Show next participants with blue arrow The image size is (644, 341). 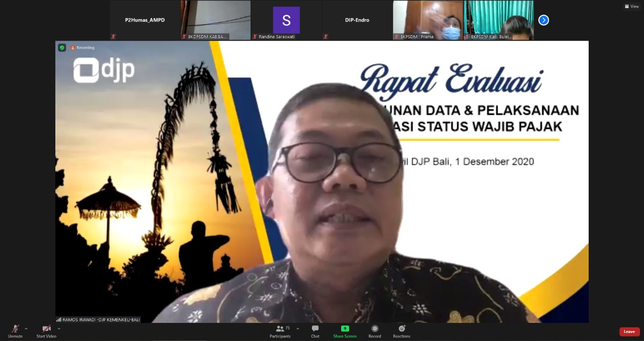tap(543, 20)
